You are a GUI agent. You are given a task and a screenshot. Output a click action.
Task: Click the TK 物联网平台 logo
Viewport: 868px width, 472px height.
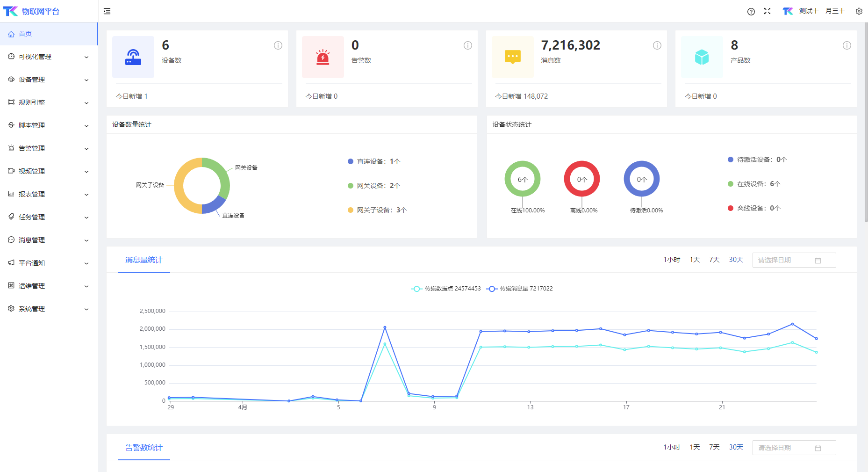pyautogui.click(x=31, y=11)
